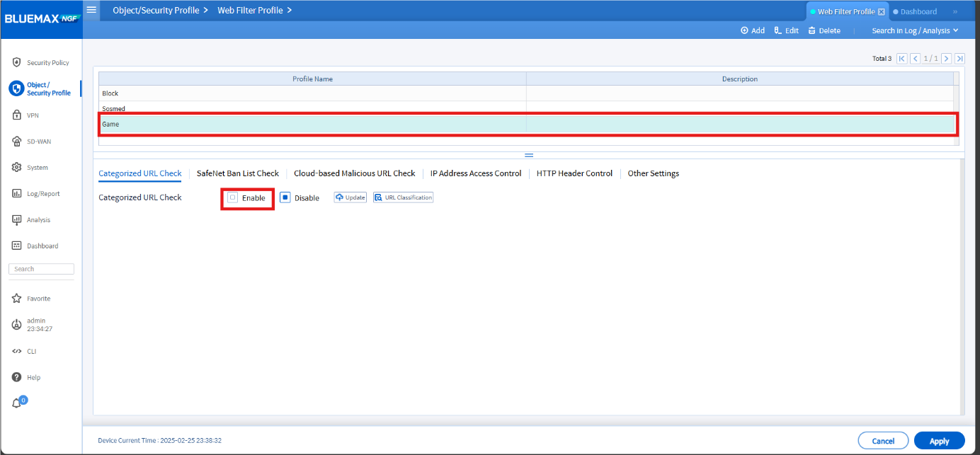Open the hamburger menu icon
This screenshot has width=980, height=455.
tap(91, 10)
